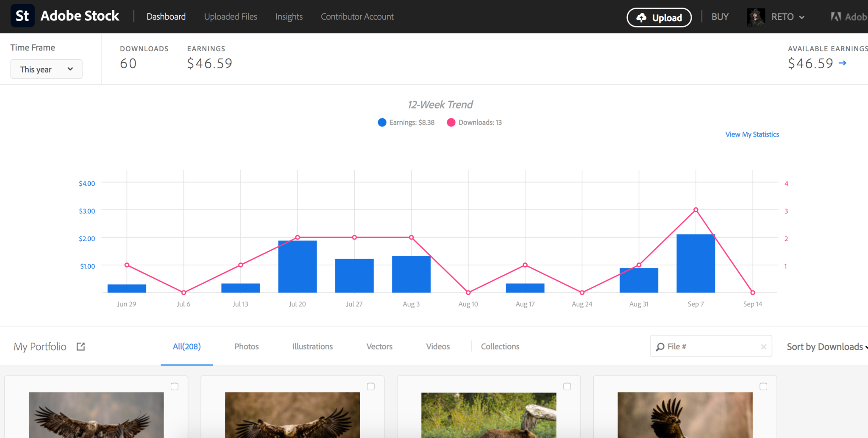The image size is (868, 438).
Task: Click the available earnings arrow icon
Action: click(x=843, y=63)
